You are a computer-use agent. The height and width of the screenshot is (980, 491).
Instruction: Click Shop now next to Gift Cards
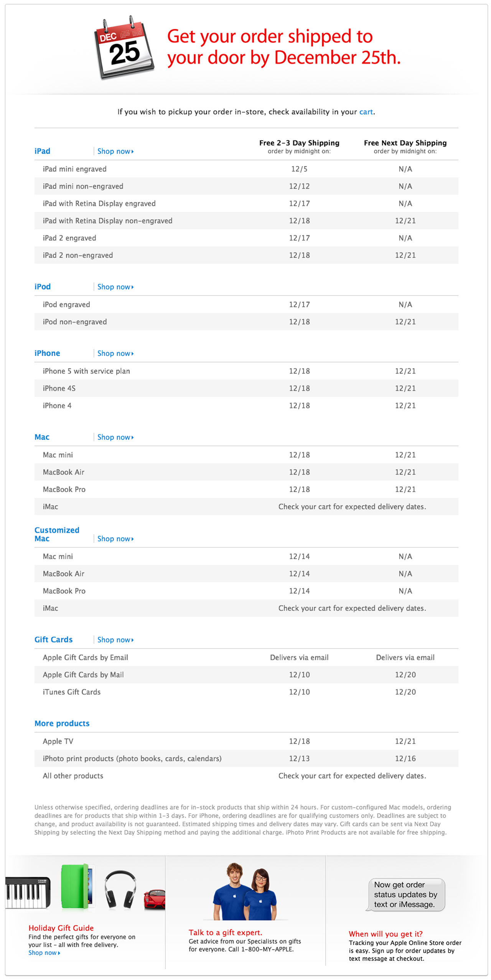pyautogui.click(x=115, y=640)
